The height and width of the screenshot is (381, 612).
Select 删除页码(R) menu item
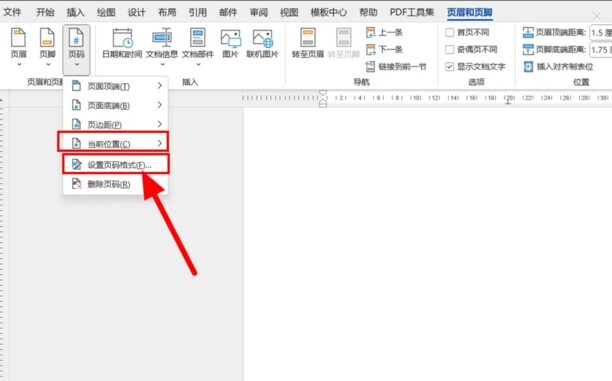pyautogui.click(x=116, y=183)
